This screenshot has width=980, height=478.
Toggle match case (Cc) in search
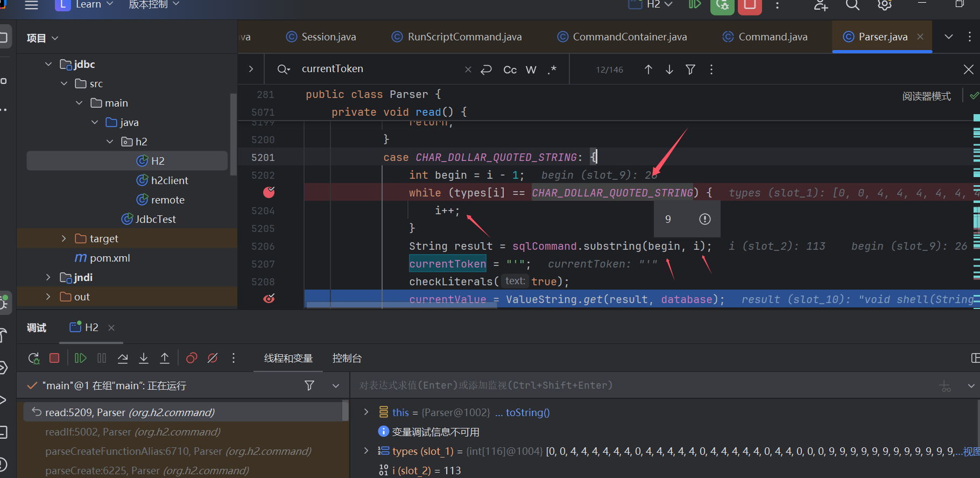tap(510, 69)
